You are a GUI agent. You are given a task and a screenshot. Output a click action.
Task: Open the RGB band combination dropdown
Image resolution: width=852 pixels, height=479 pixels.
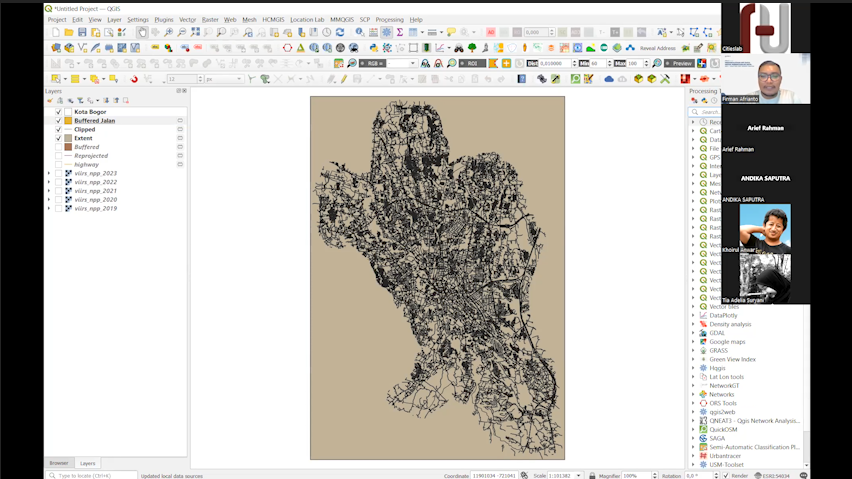[x=400, y=63]
